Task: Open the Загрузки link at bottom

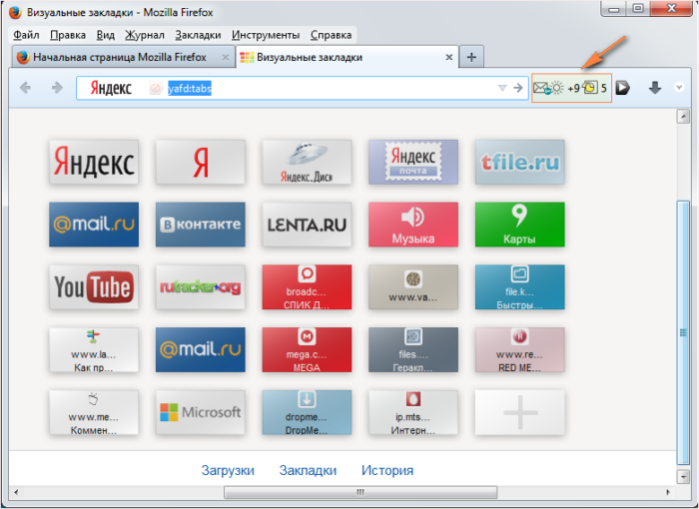Action: point(228,470)
